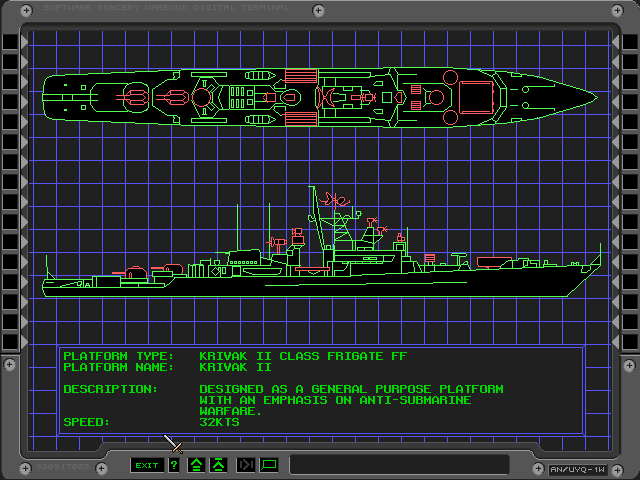
Task: Click the "DESCRIPTION:" label
Action: click(x=110, y=389)
